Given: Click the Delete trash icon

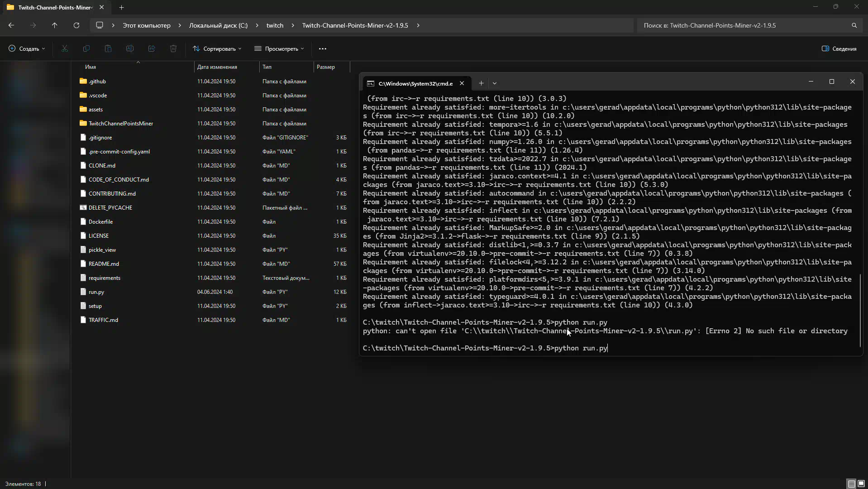Looking at the screenshot, I should [173, 48].
